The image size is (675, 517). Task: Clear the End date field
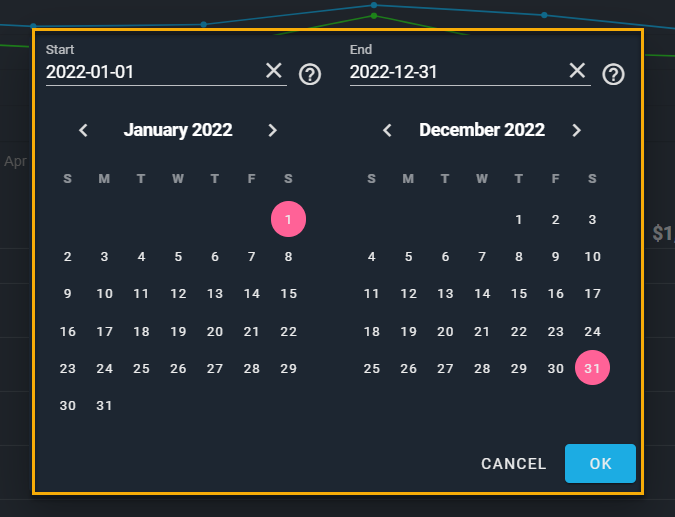[x=577, y=71]
